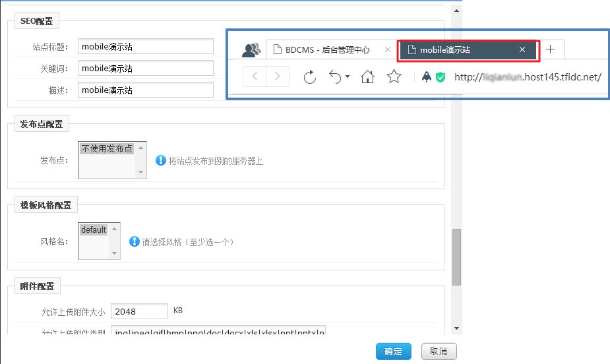Click the 取消 cancel button
The image size is (610, 364).
coord(439,351)
